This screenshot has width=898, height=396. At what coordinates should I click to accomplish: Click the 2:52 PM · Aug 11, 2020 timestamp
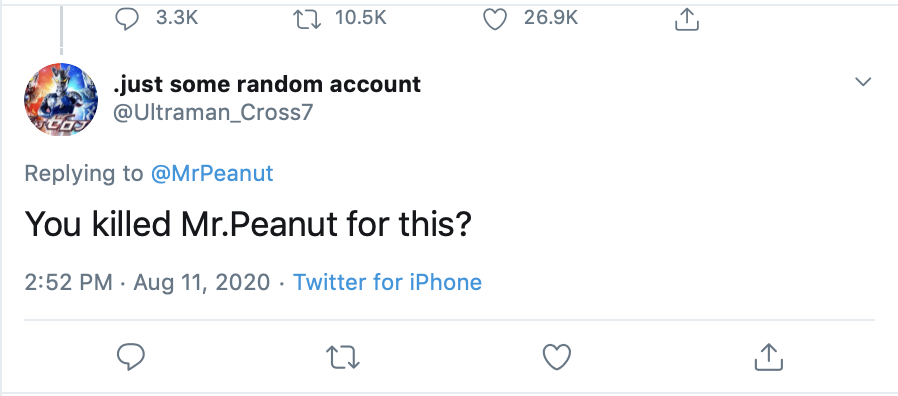click(x=147, y=282)
